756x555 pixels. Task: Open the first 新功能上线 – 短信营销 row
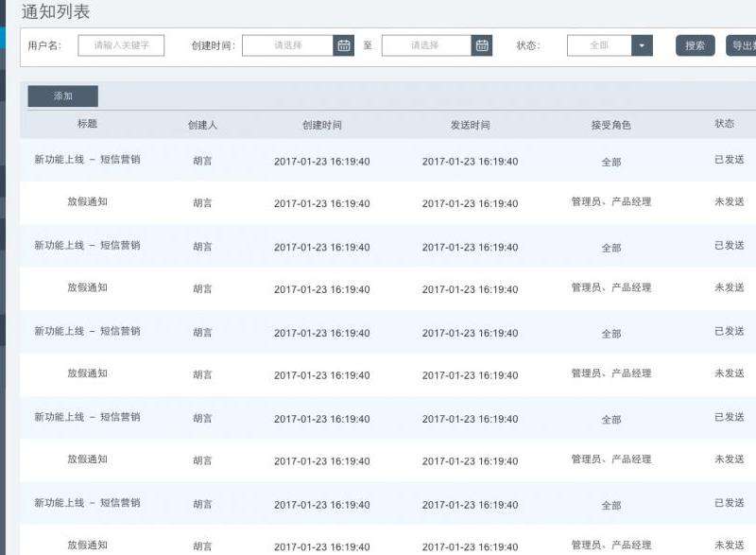click(x=87, y=160)
